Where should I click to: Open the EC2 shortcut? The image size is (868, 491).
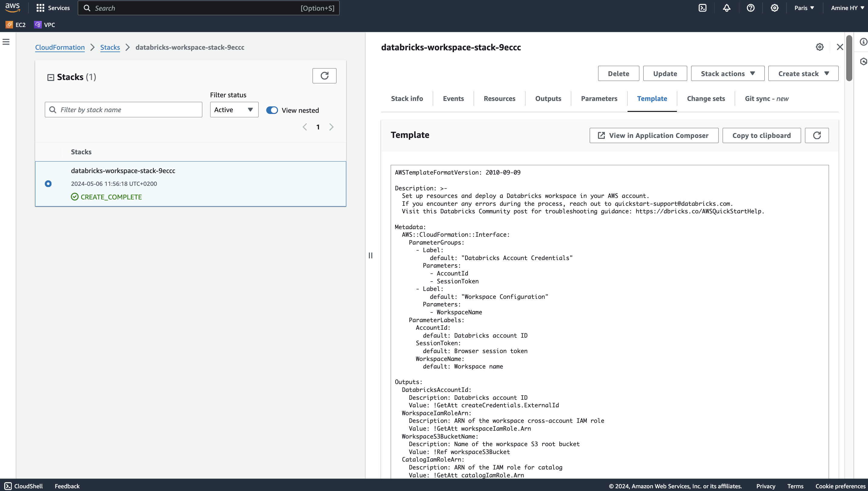(16, 25)
